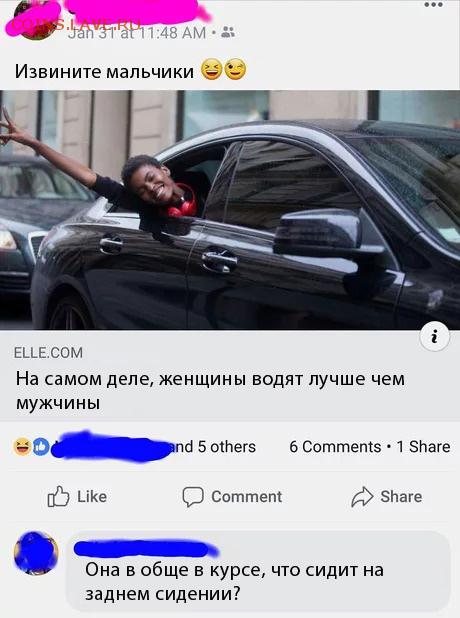Select the post text 'Извините мальчики'
Image resolution: width=460 pixels, height=618 pixels.
[x=104, y=71]
